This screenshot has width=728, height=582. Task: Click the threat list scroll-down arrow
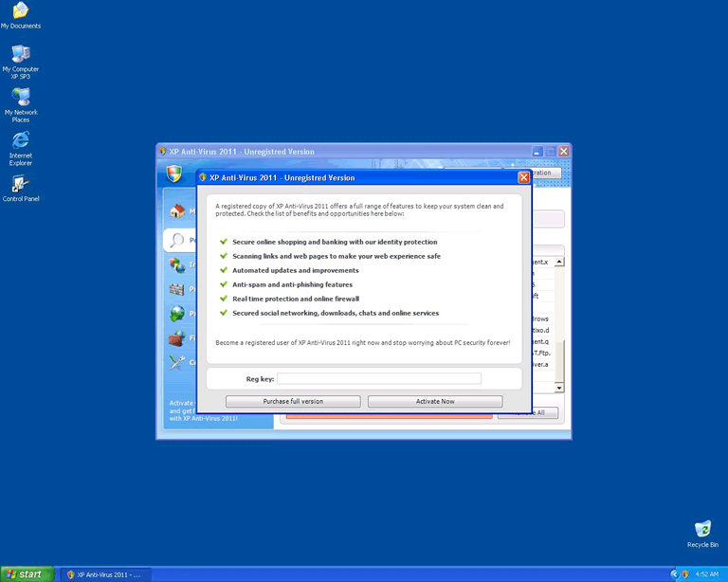coord(558,387)
